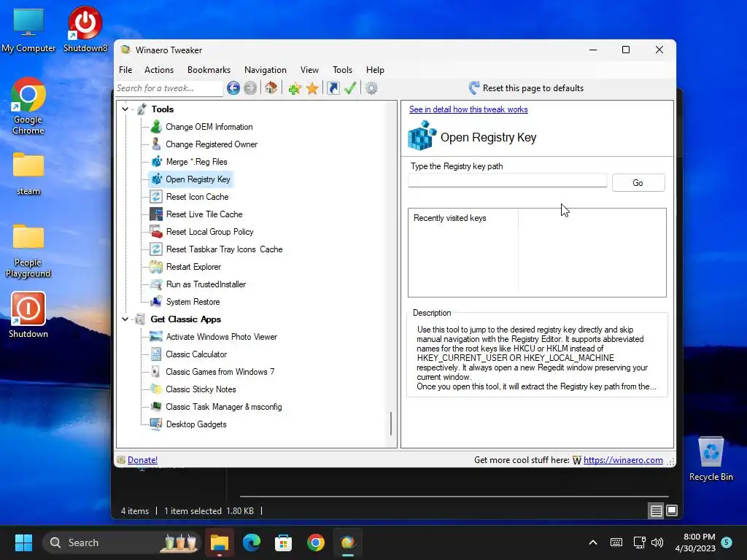Open settings gear icon in toolbar
The width and height of the screenshot is (747, 560).
(371, 88)
